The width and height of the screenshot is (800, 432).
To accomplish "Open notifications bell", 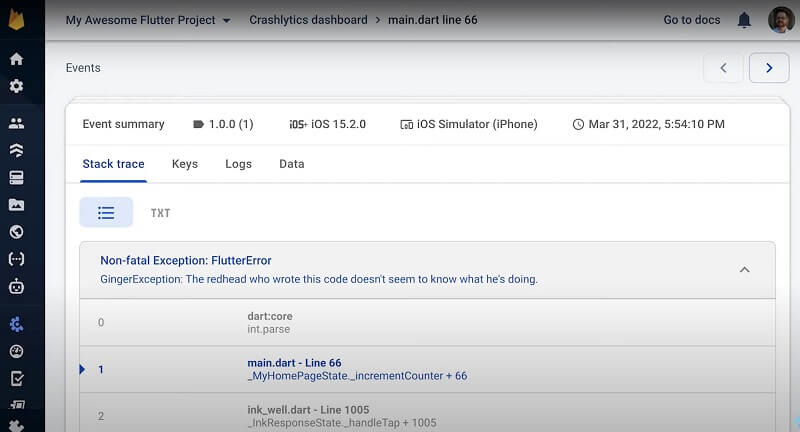I will [x=744, y=20].
